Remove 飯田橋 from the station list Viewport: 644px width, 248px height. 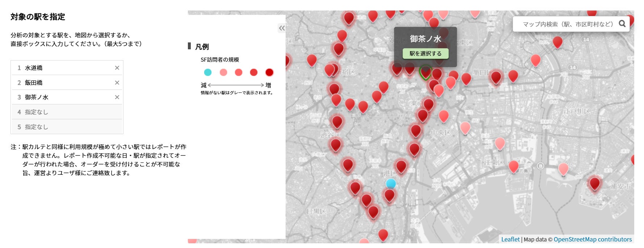coord(117,83)
